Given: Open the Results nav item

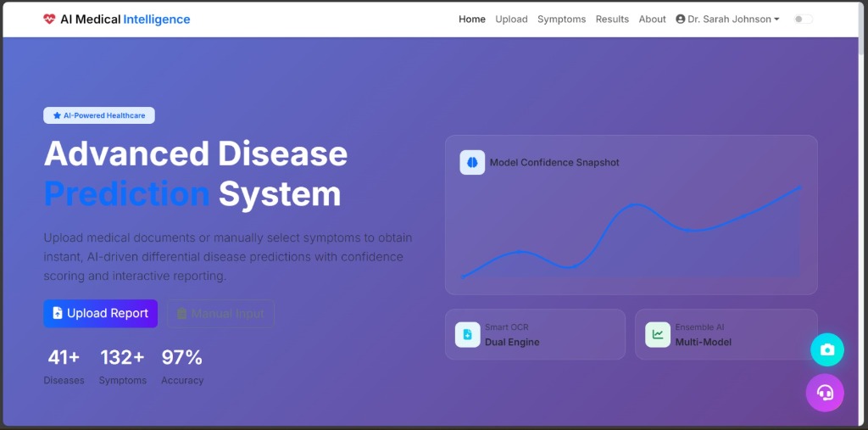Looking at the screenshot, I should [612, 20].
